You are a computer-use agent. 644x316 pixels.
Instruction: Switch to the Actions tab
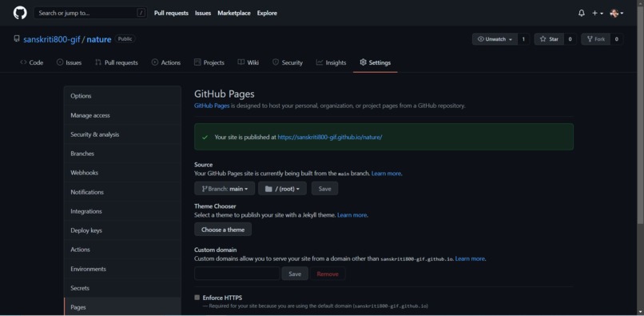pos(166,62)
